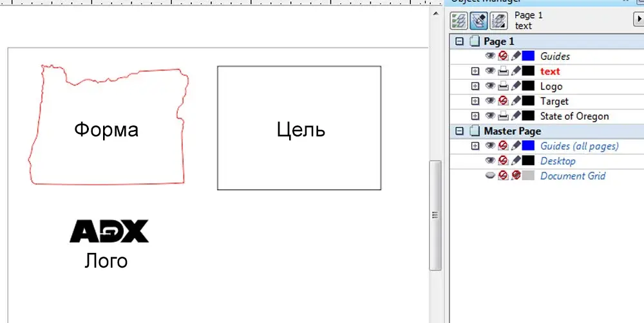644x323 pixels.
Task: Collapse the Page 1 tree node
Action: tap(460, 41)
